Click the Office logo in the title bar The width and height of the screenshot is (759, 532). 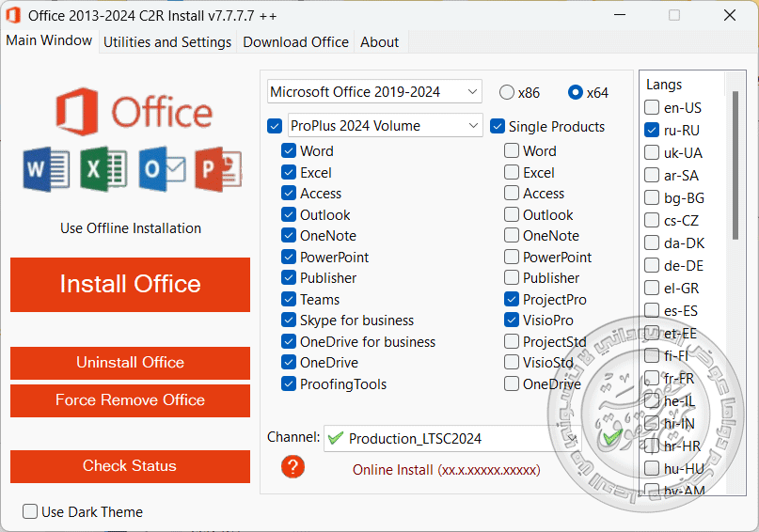click(13, 15)
